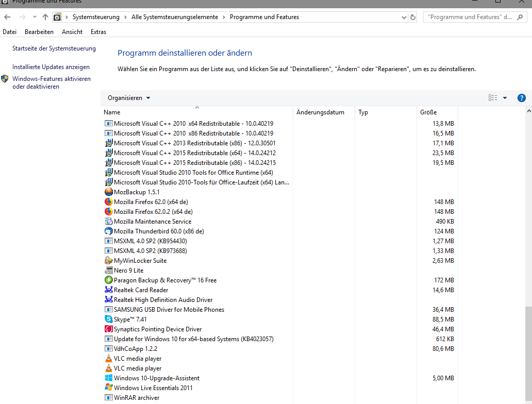Expand the chevron after Alle Systemsteuerungselemente
532x404 pixels.
224,18
